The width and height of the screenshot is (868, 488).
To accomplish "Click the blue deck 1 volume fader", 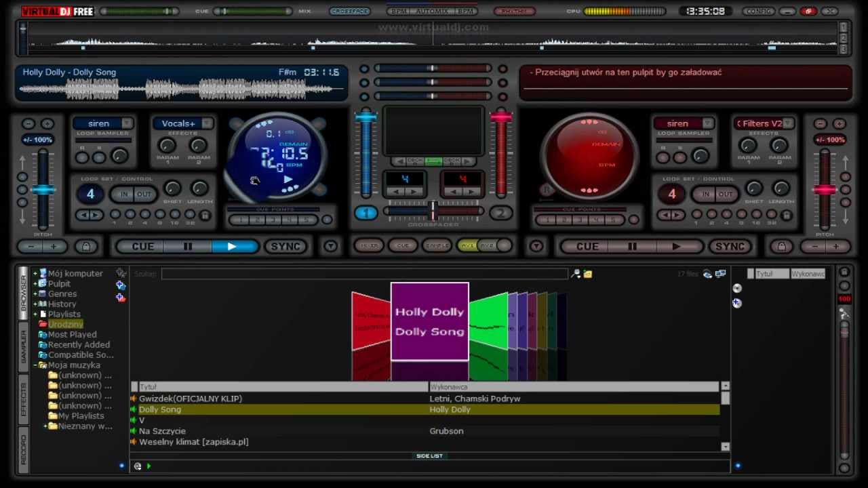I will point(366,117).
